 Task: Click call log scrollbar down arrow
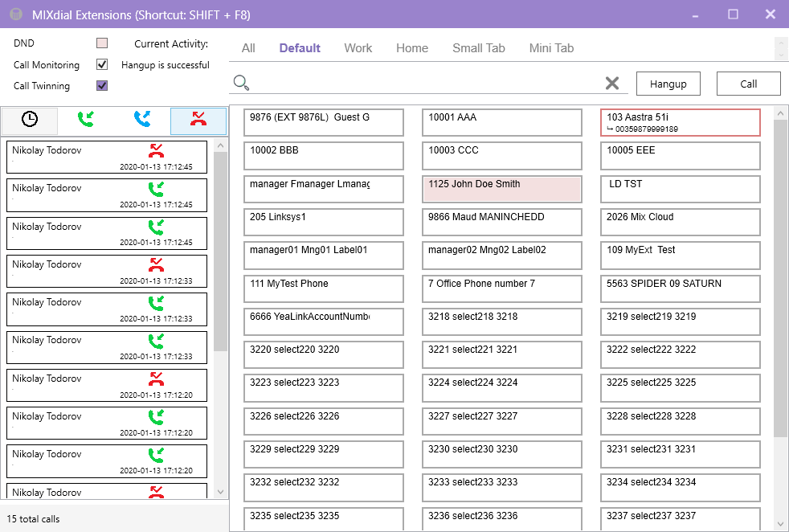tap(220, 492)
